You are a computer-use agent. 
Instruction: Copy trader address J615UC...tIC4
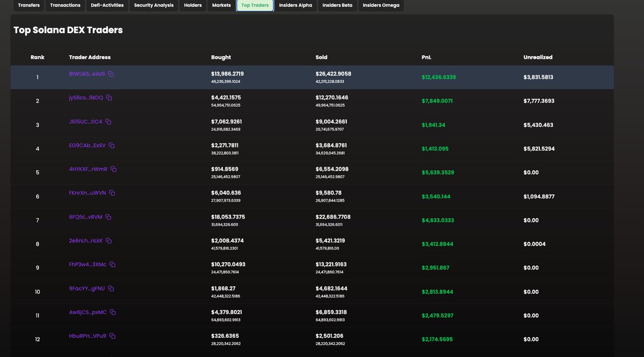pos(108,122)
